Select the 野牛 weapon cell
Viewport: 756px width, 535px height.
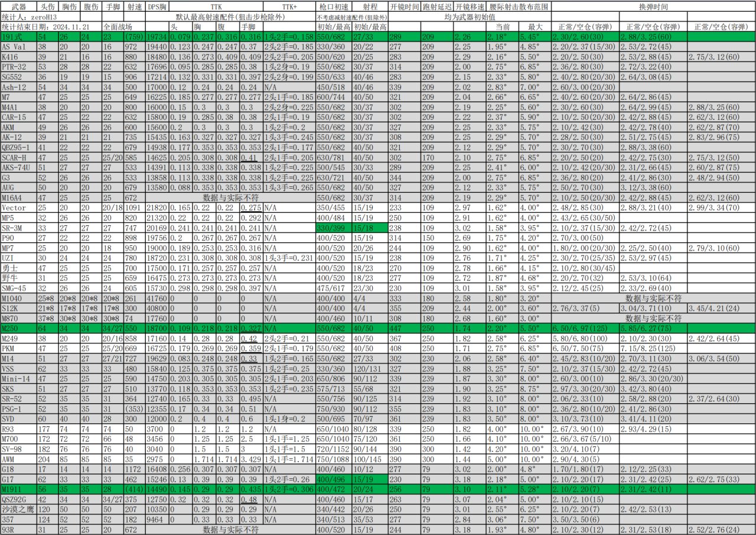pos(18,278)
